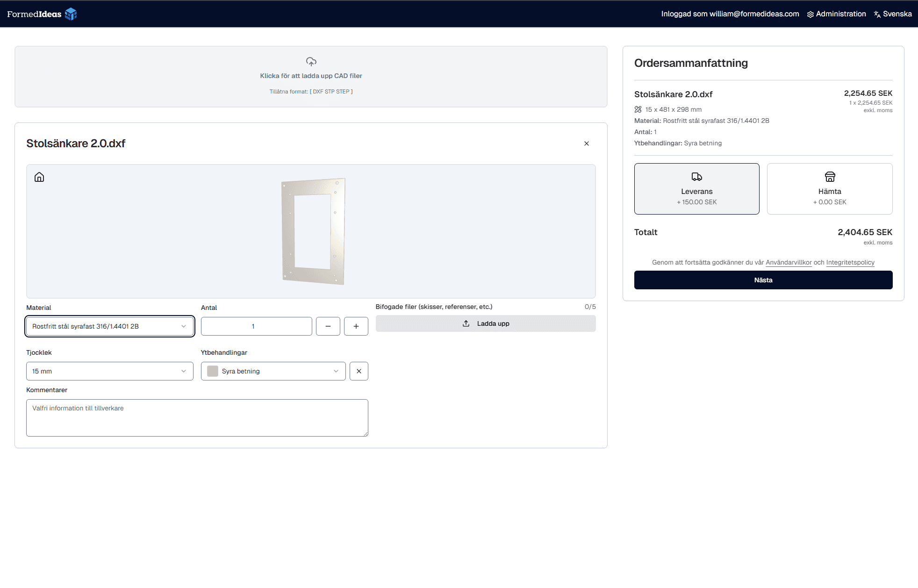
Task: Reset 3D view with home icon
Action: (x=39, y=177)
